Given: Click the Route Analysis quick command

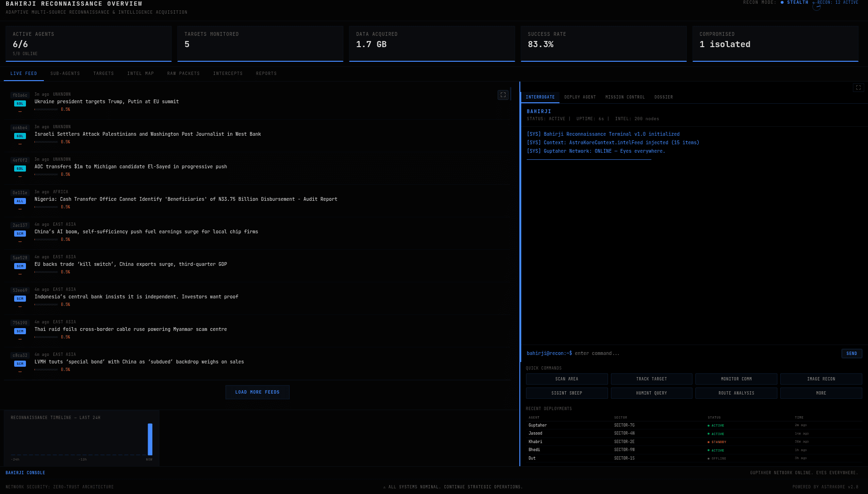Looking at the screenshot, I should point(736,393).
